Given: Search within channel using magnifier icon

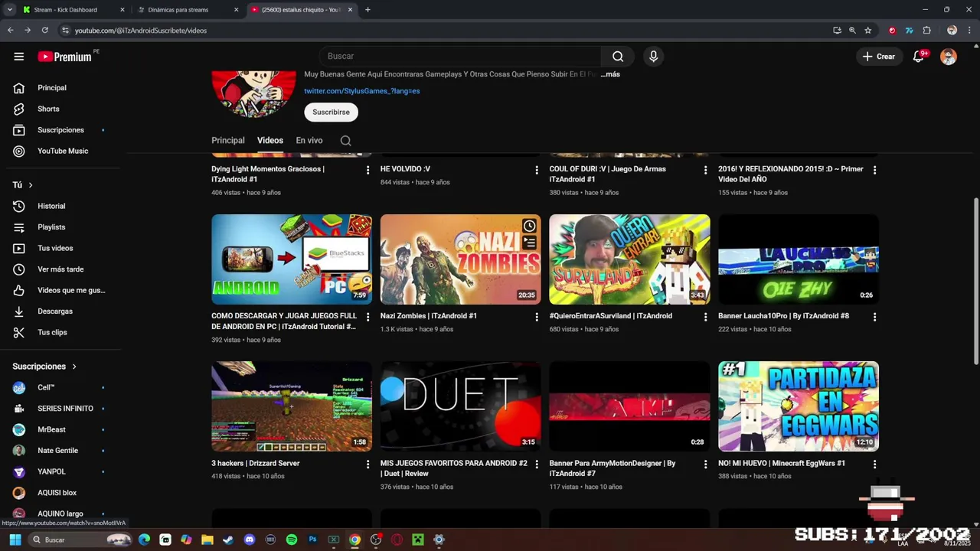Looking at the screenshot, I should click(346, 141).
